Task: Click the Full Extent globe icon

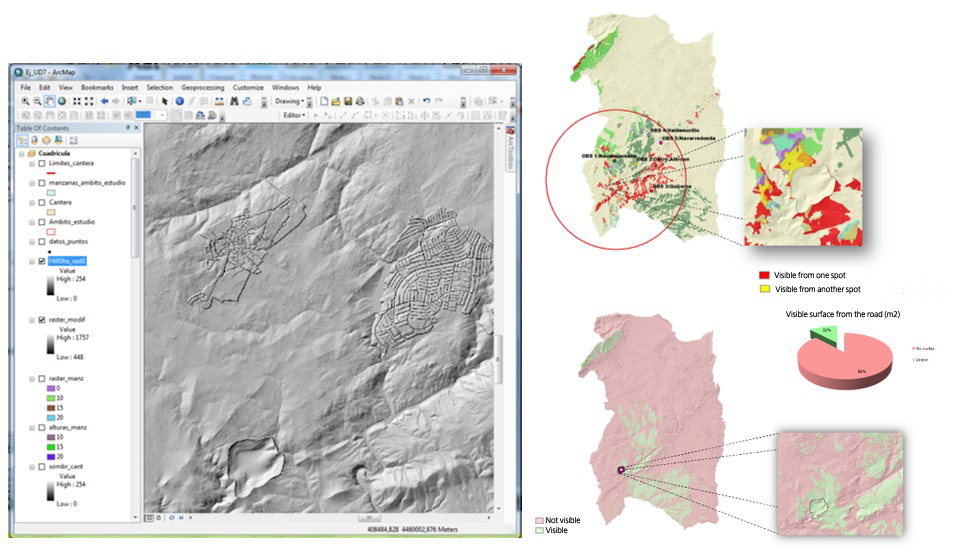Action: [x=62, y=101]
